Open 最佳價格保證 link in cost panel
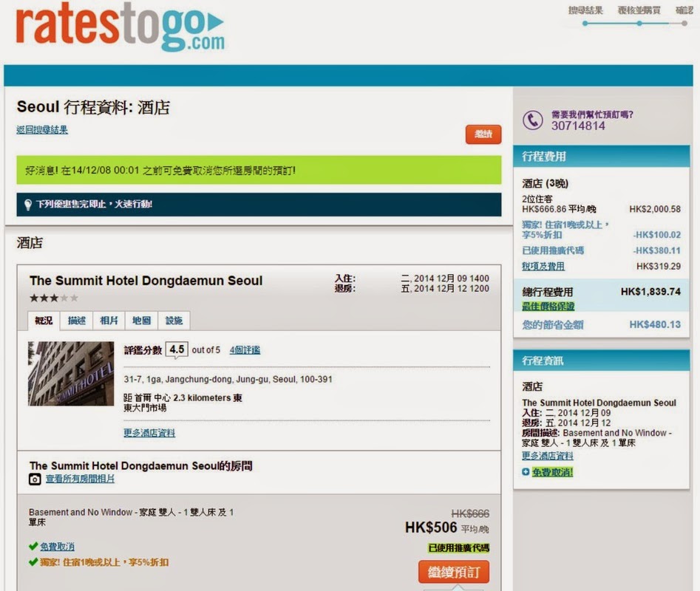The image size is (700, 591). click(x=548, y=306)
